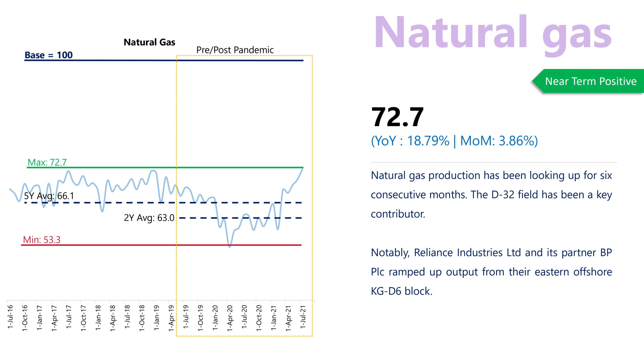Image resolution: width=644 pixels, height=362 pixels.
Task: Click the paragraph about KG-D6 block
Action: (491, 272)
